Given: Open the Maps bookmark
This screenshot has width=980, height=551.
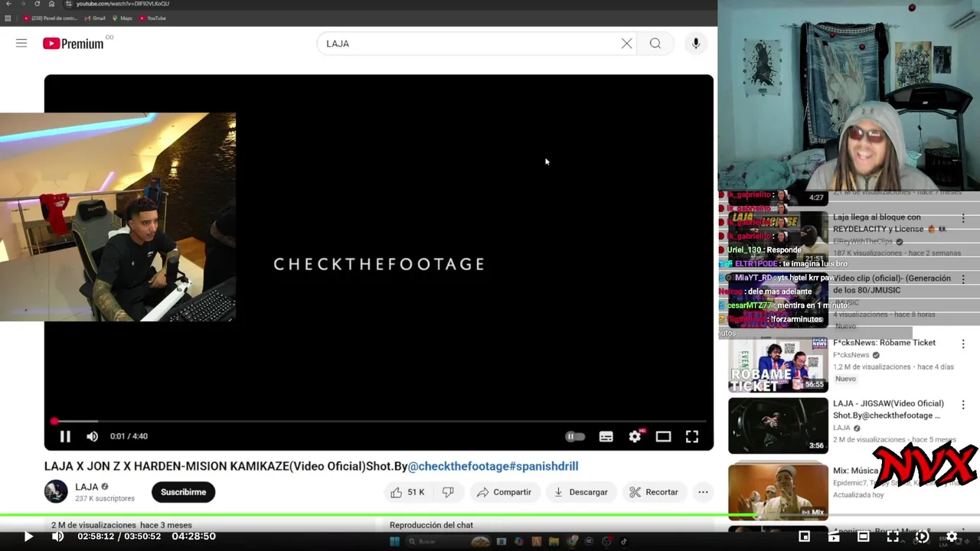Looking at the screenshot, I should point(122,18).
